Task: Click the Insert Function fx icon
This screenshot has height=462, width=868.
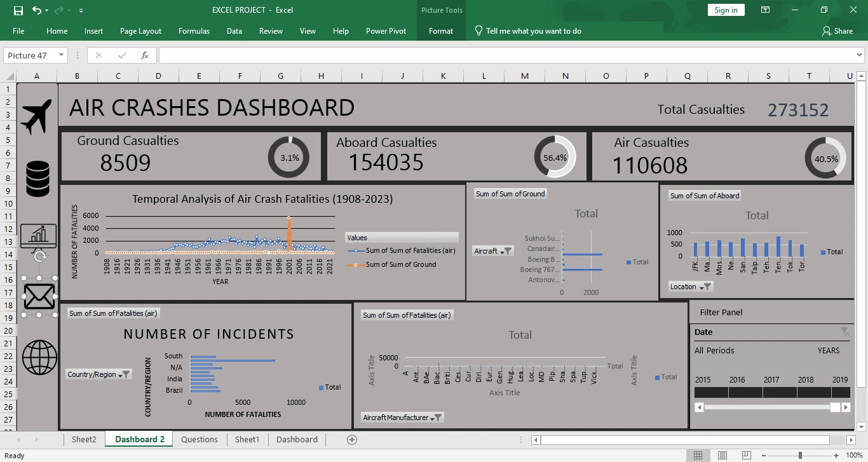Action: [x=145, y=55]
